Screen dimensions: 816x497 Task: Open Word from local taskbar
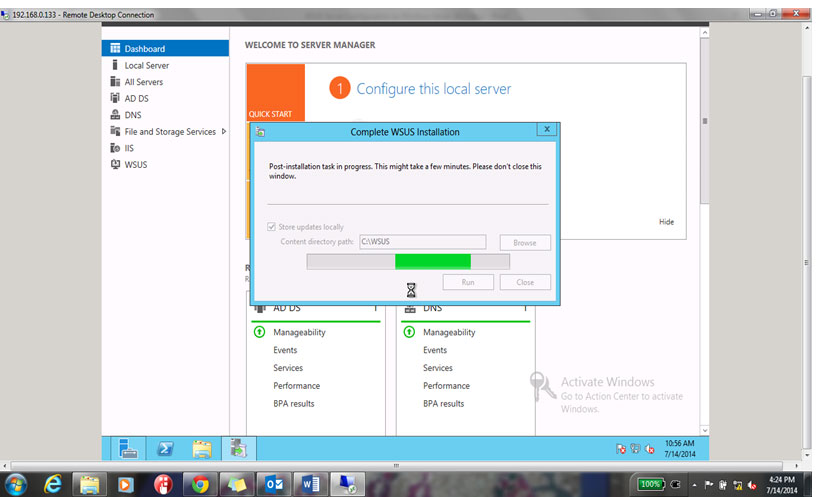(311, 485)
